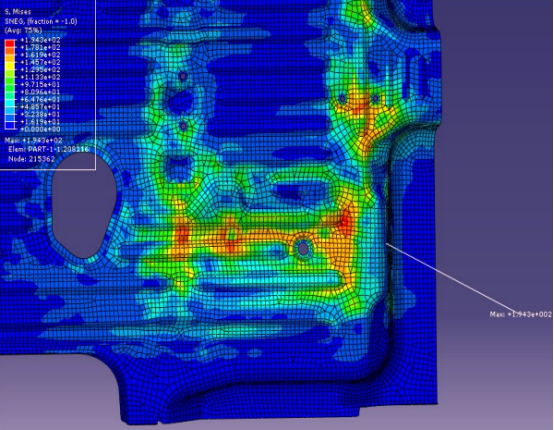The height and width of the screenshot is (430, 554).
Task: Click legend value +9.715e+01
Action: [40, 84]
